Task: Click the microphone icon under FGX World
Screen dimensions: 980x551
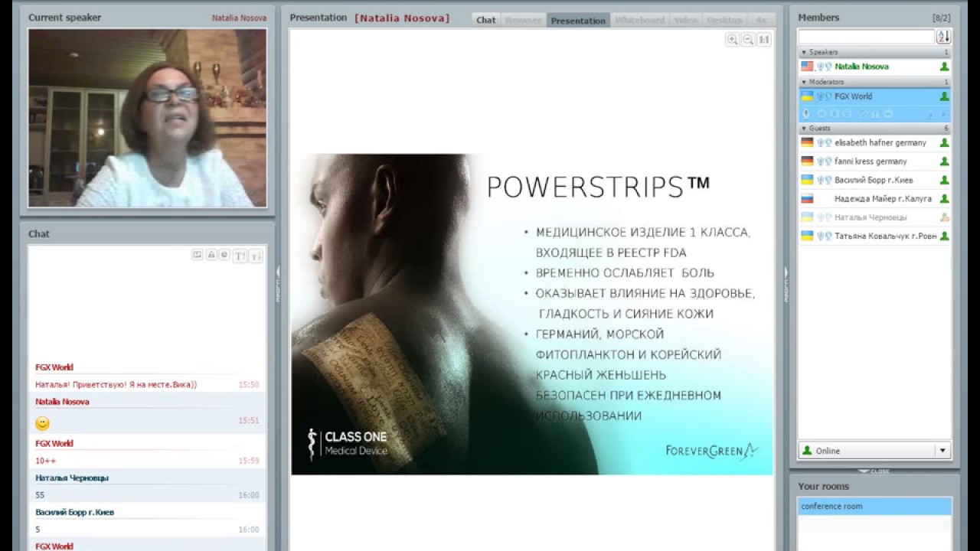Action: (806, 113)
